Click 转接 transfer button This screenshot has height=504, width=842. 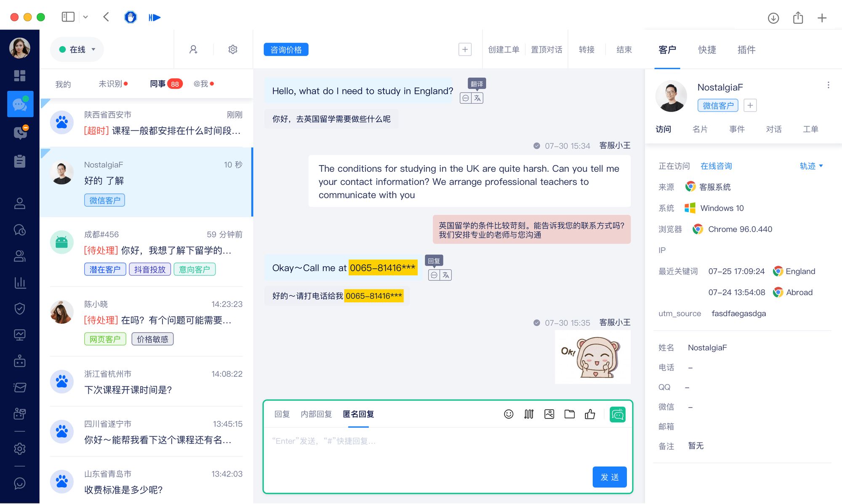[586, 50]
